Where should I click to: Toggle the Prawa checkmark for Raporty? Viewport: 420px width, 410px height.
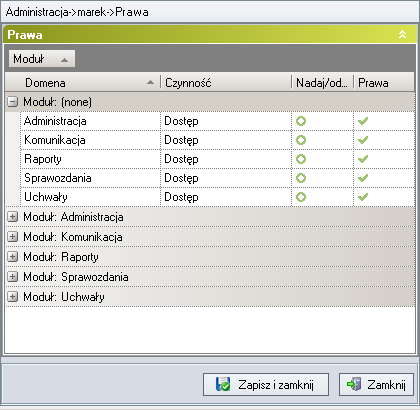click(x=363, y=159)
